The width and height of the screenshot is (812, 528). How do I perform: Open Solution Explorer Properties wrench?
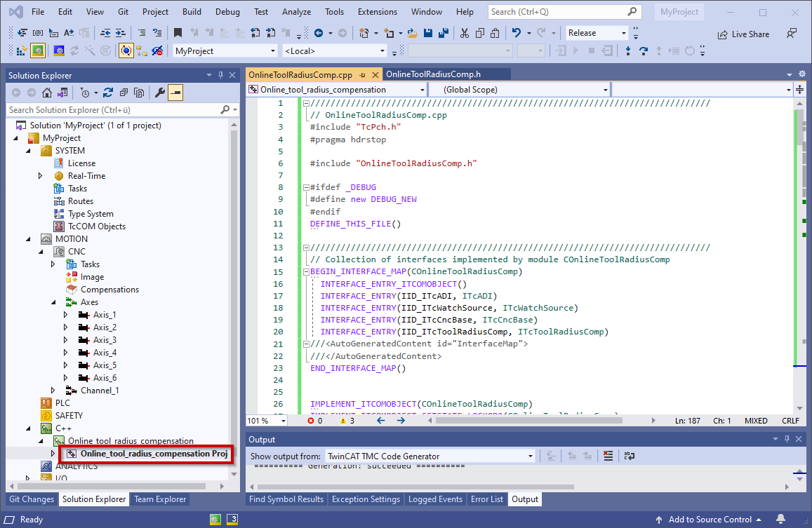coord(160,92)
